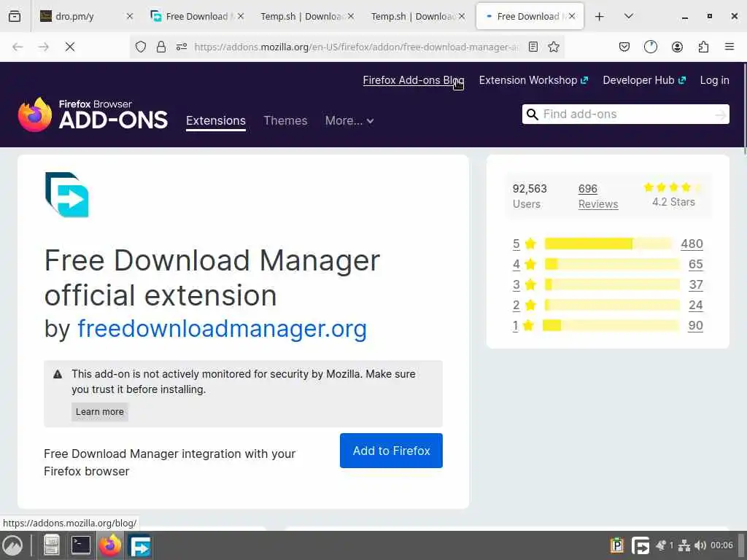Open the 65 four-star reviews count
This screenshot has width=747, height=560.
click(x=695, y=264)
